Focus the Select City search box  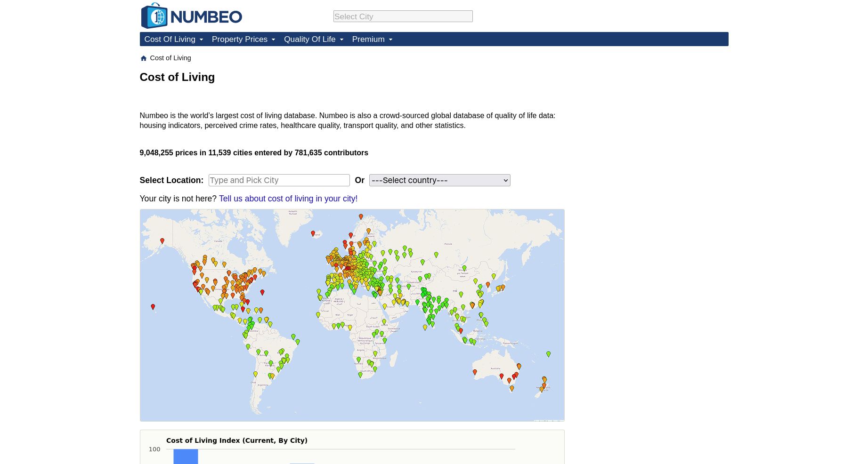tap(403, 16)
